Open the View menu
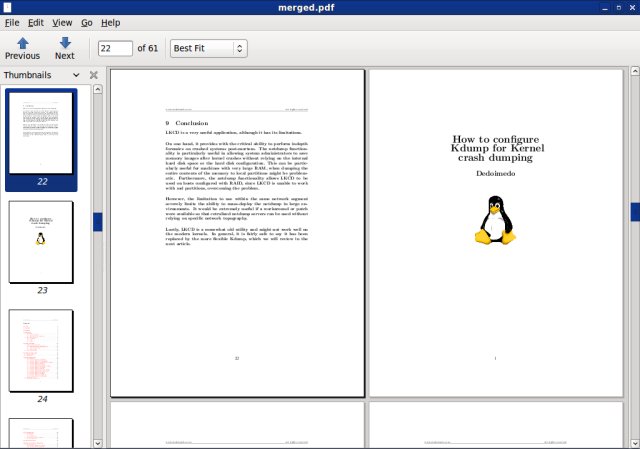 (62, 23)
